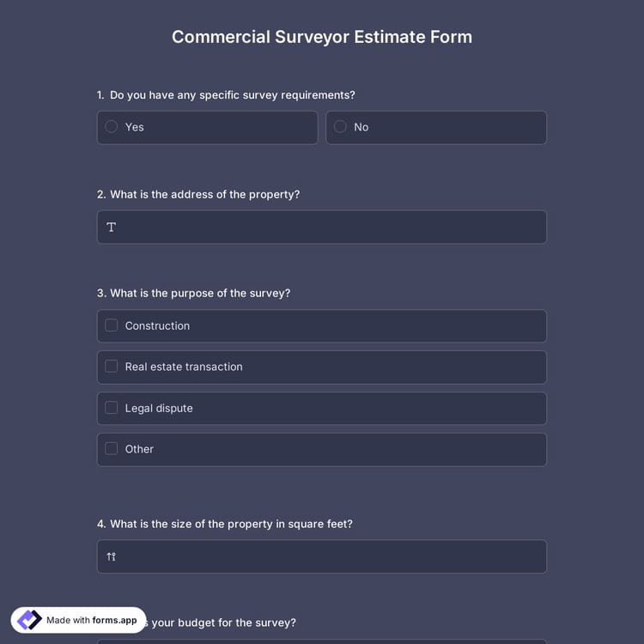Tick the Legal dispute checkbox
Image resolution: width=644 pixels, height=644 pixels.
(x=112, y=408)
